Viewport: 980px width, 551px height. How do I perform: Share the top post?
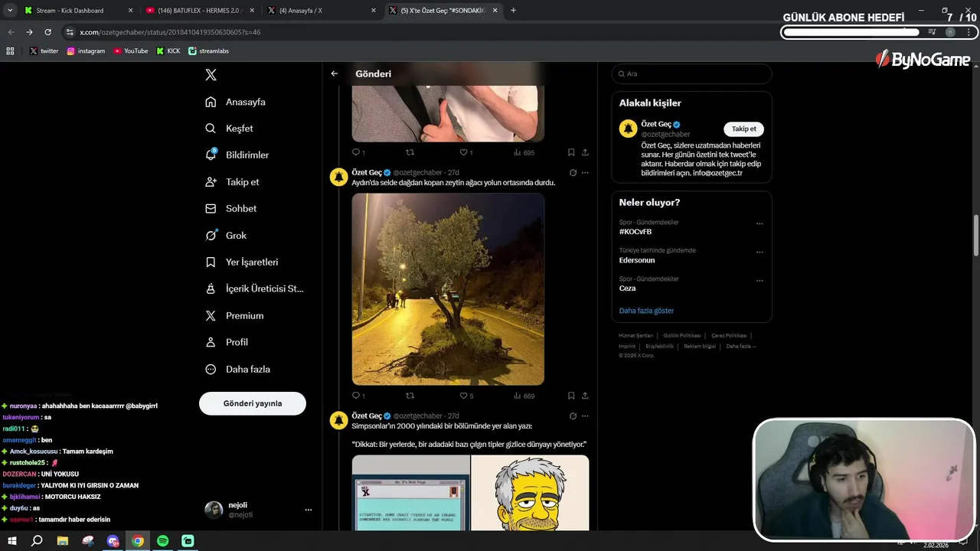[585, 152]
